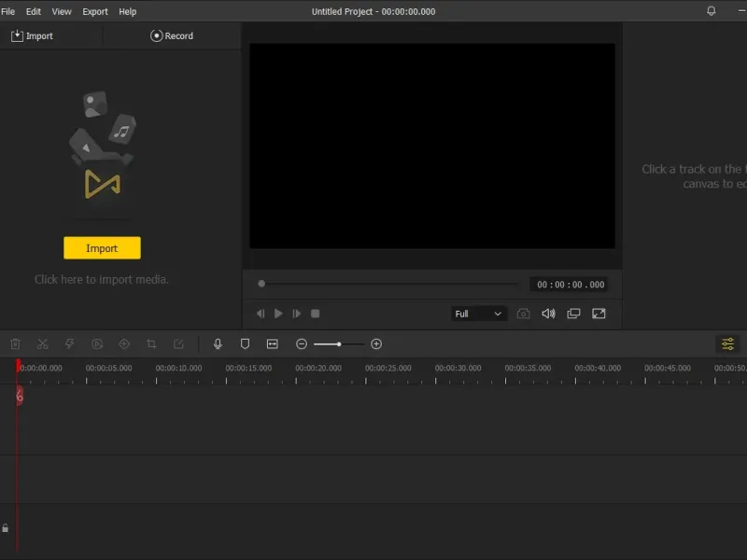The image size is (747, 560).
Task: Open the Full preview quality dropdown
Action: click(x=478, y=315)
